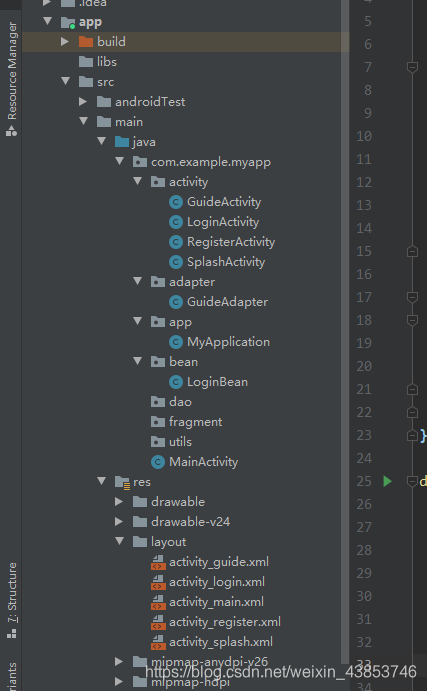Select the activity_main.xml file name
This screenshot has height=691, width=427.
tap(216, 602)
